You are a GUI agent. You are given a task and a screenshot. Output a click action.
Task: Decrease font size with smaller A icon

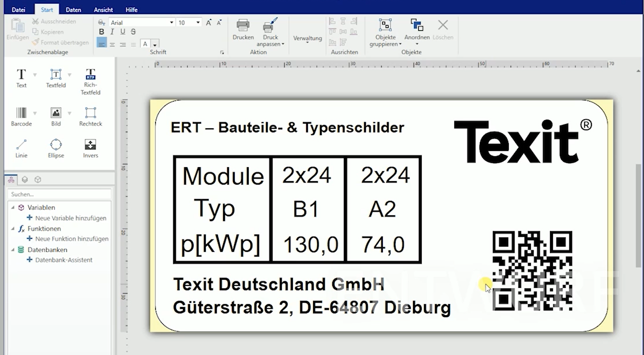[219, 23]
